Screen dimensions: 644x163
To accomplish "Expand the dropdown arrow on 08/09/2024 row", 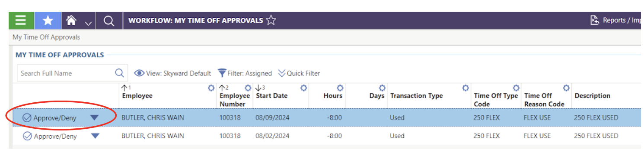I will pos(94,117).
